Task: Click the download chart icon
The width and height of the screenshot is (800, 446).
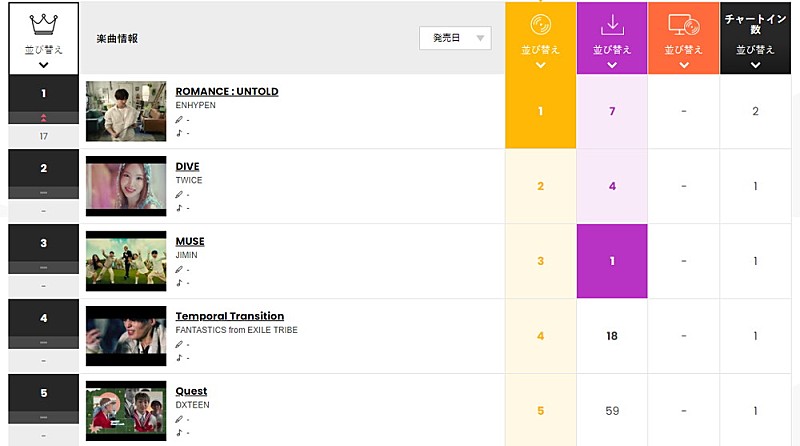Action: click(612, 24)
